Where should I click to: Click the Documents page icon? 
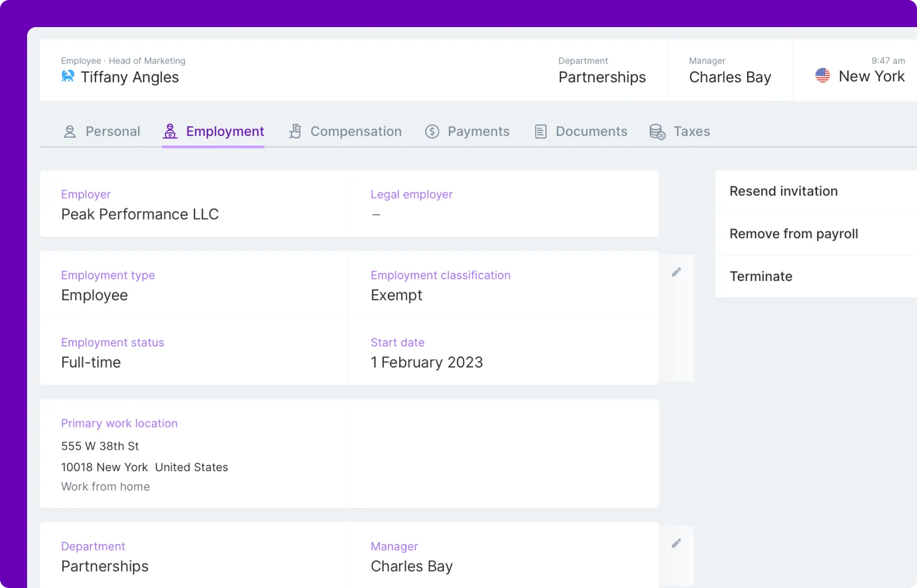540,131
